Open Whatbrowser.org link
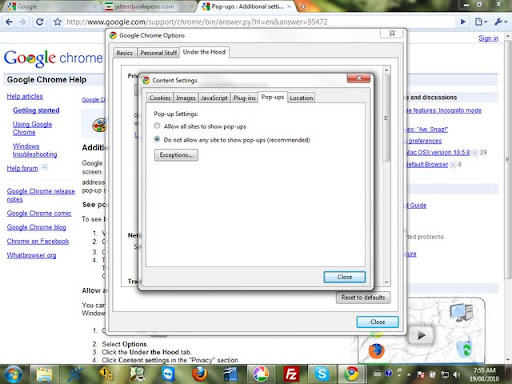The image size is (512, 384). [31, 255]
